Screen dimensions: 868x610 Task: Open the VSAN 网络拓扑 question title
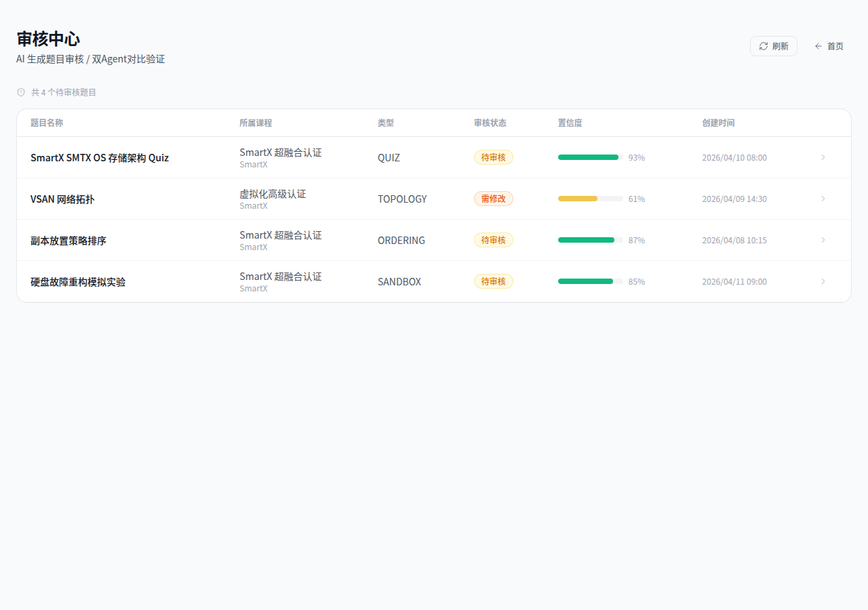coord(62,199)
